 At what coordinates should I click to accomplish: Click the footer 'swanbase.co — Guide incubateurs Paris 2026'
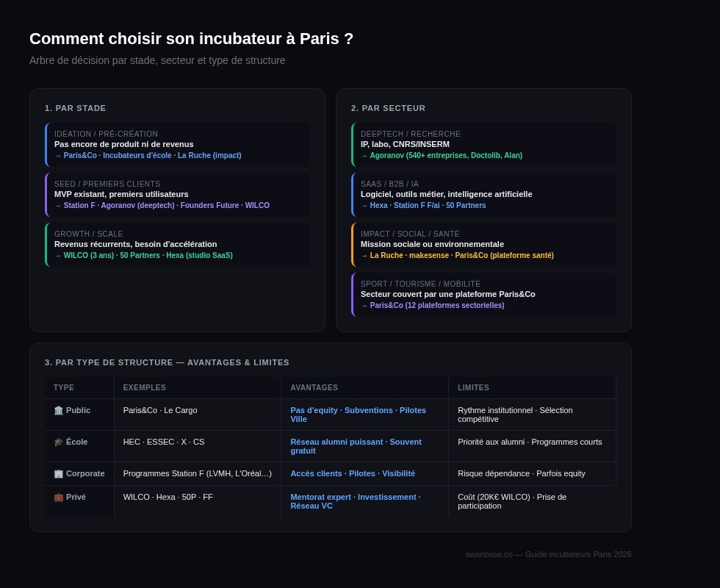click(549, 554)
